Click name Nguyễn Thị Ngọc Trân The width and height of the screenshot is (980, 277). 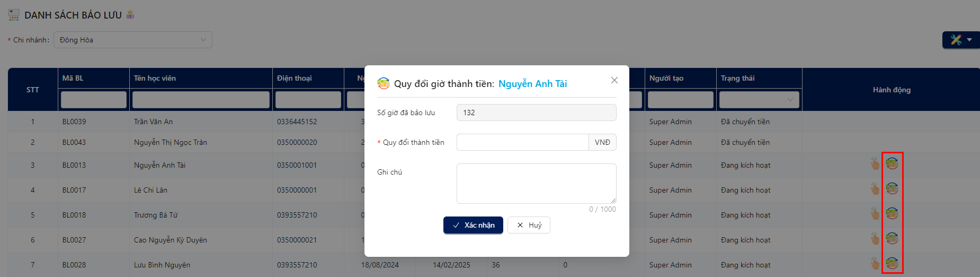pos(171,142)
